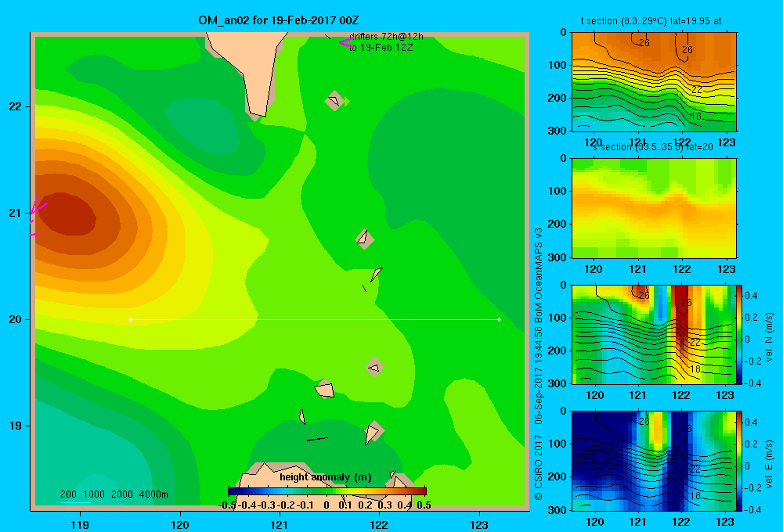Image resolution: width=783 pixels, height=532 pixels.
Task: Click the main map's longitude 121 axis label
Action: (280, 524)
